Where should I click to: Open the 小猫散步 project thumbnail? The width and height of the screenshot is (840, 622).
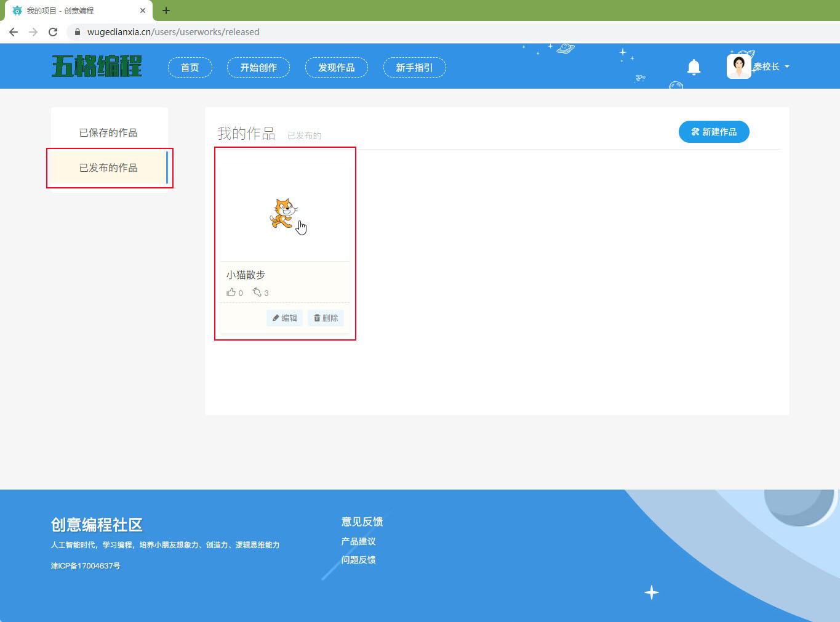(285, 213)
